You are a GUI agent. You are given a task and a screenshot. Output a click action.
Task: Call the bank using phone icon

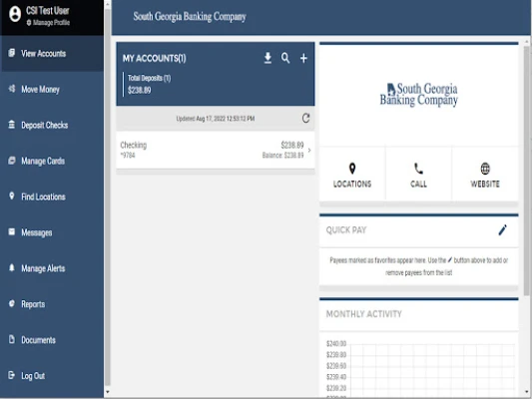click(x=418, y=169)
